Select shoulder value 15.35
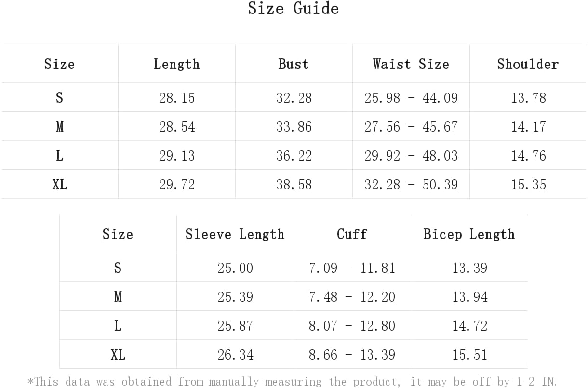This screenshot has width=588, height=388. click(x=528, y=185)
